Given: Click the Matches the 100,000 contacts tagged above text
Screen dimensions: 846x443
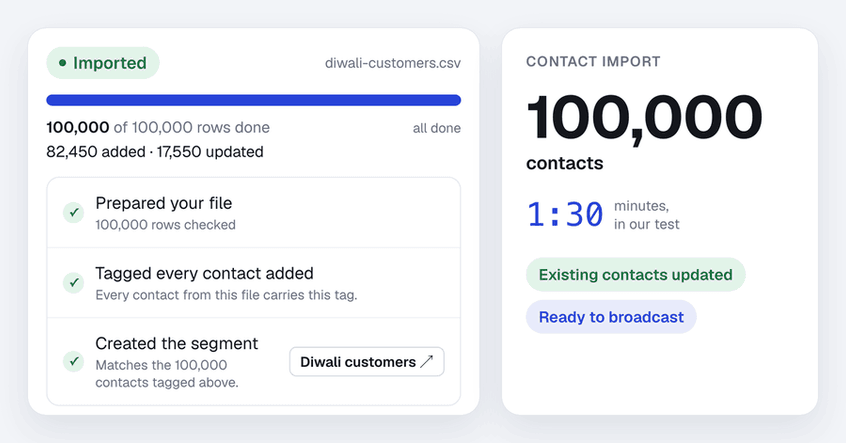Looking at the screenshot, I should pos(167,373).
